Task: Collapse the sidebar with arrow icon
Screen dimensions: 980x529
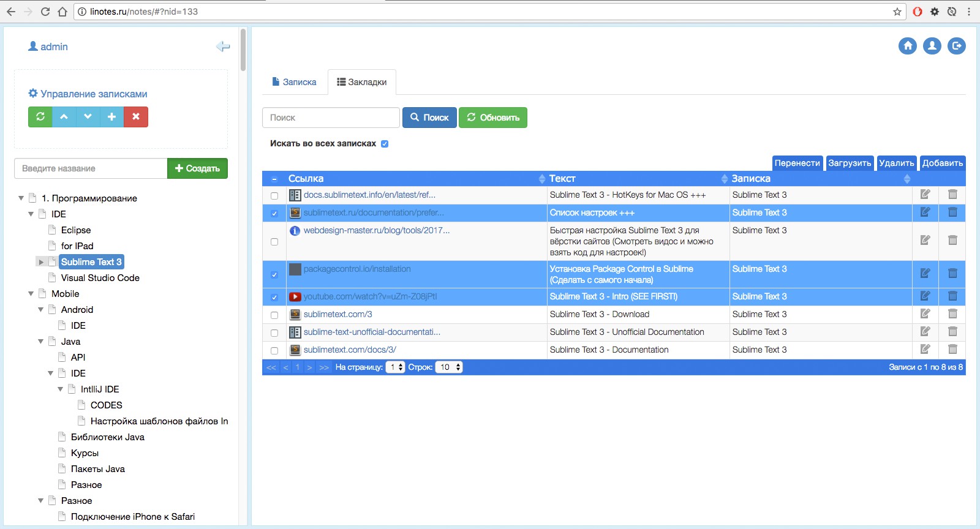Action: [x=223, y=47]
